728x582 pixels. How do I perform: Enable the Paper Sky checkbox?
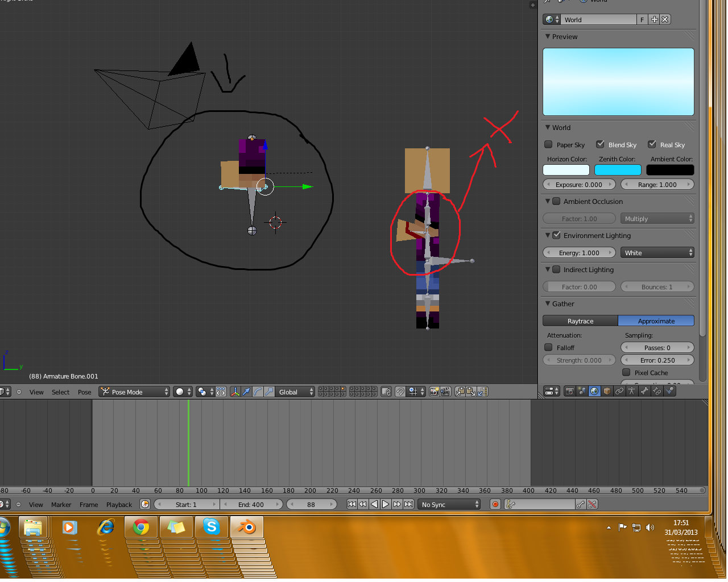(549, 144)
